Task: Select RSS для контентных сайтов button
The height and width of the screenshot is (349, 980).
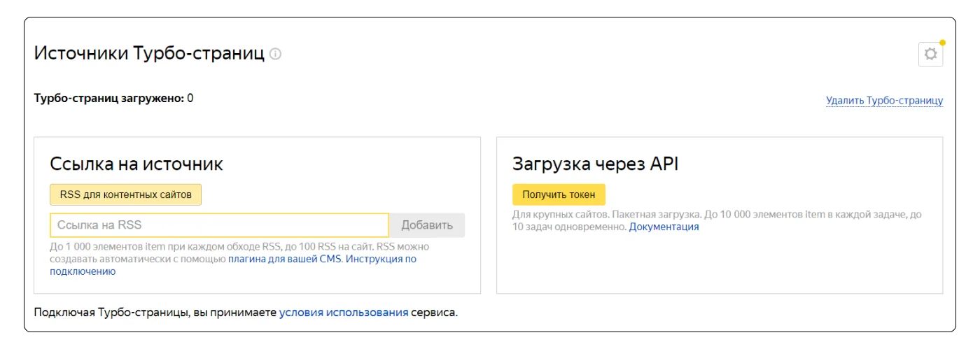Action: tap(125, 194)
